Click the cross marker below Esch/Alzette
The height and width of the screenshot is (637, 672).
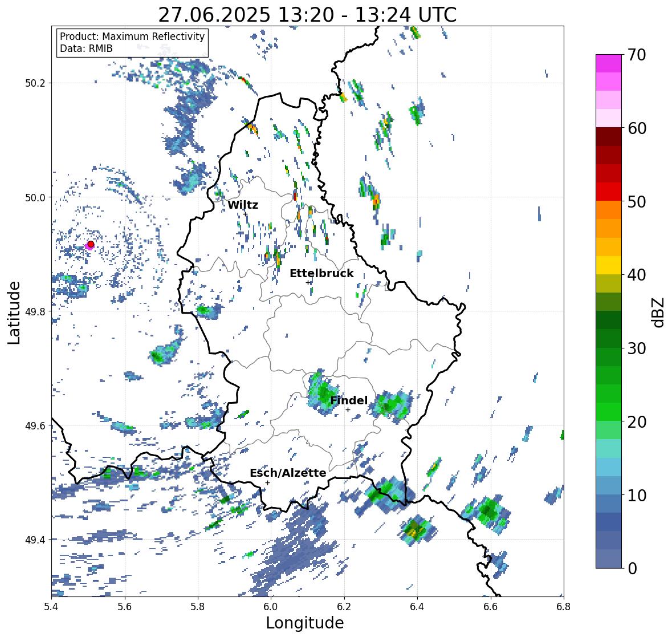click(x=267, y=482)
